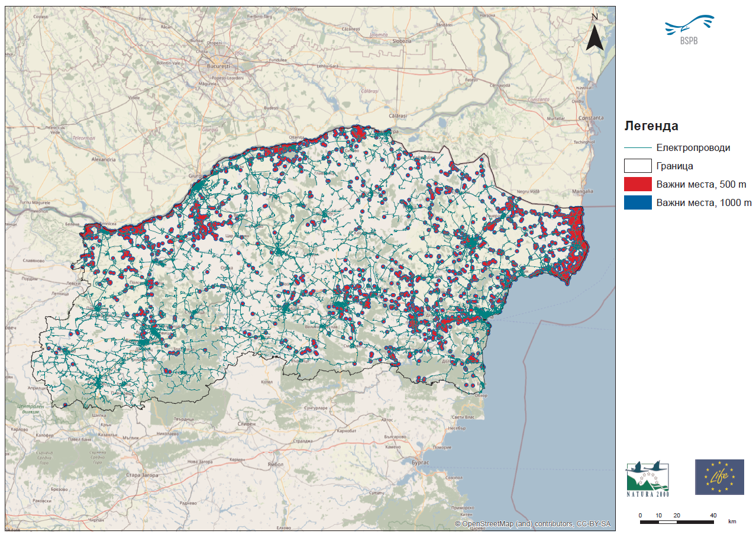This screenshot has width=756, height=534.
Task: Click the EU Life programme logo
Action: [719, 477]
